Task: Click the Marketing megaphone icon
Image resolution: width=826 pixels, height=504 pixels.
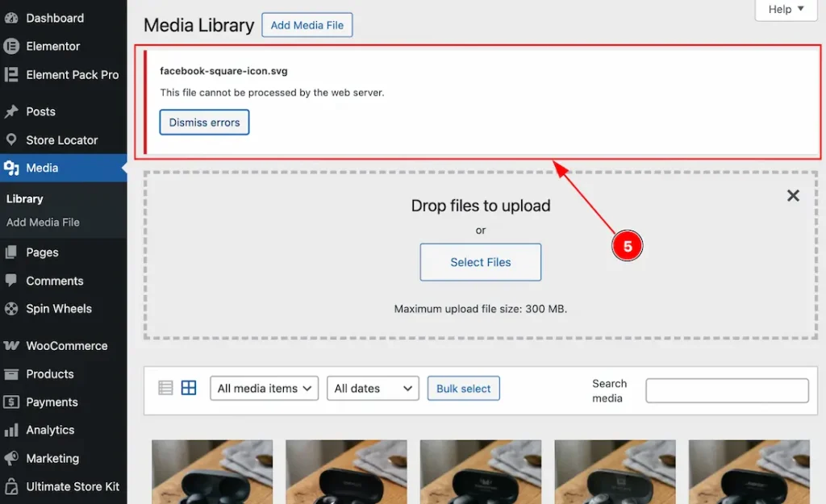Action: pos(11,458)
